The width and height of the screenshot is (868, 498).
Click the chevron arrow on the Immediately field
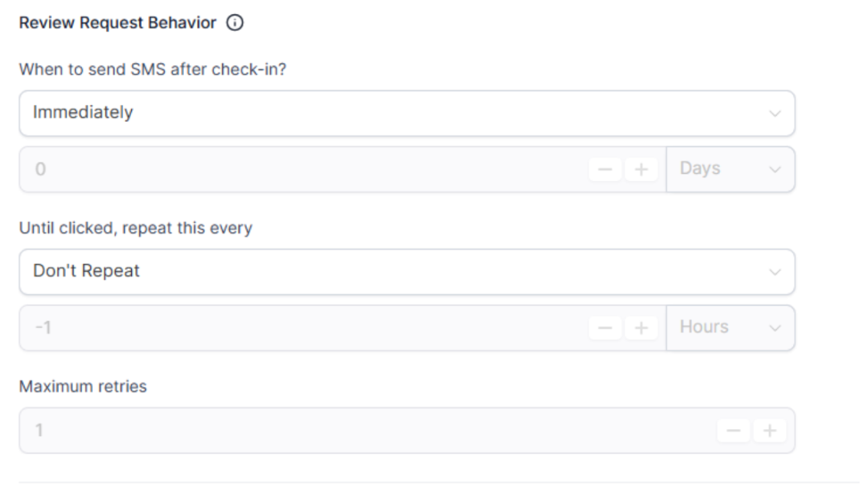tap(774, 114)
